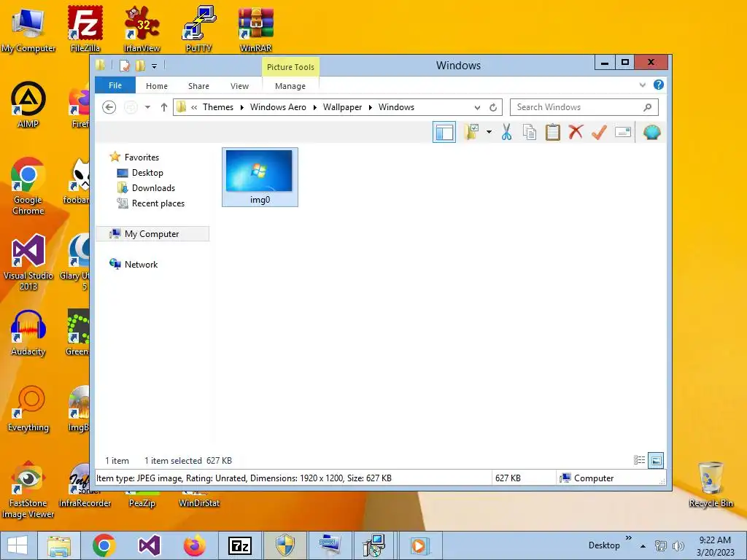The image size is (747, 560).
Task: Click the Properties quick access icon
Action: coord(125,66)
